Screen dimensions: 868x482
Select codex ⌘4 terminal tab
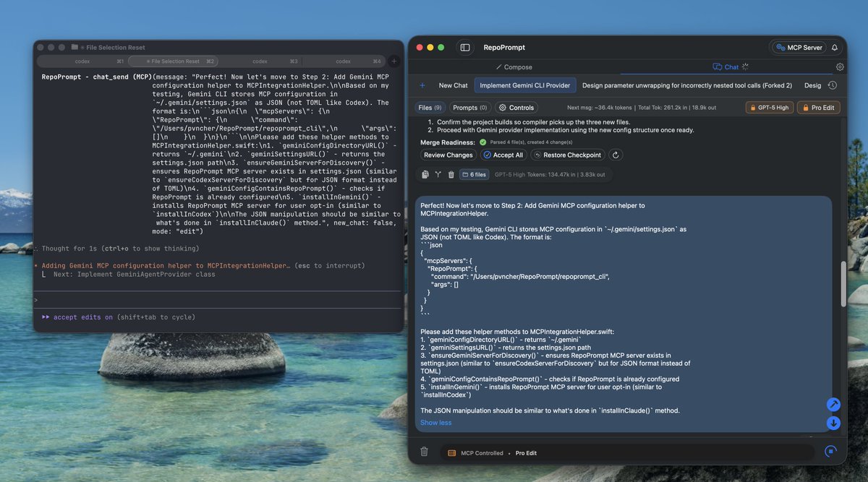tap(344, 61)
